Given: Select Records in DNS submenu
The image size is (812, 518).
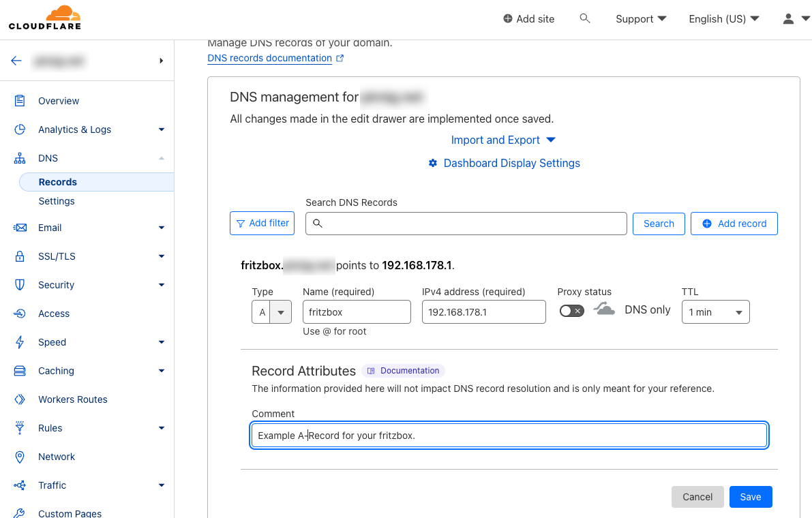Looking at the screenshot, I should pos(96,182).
